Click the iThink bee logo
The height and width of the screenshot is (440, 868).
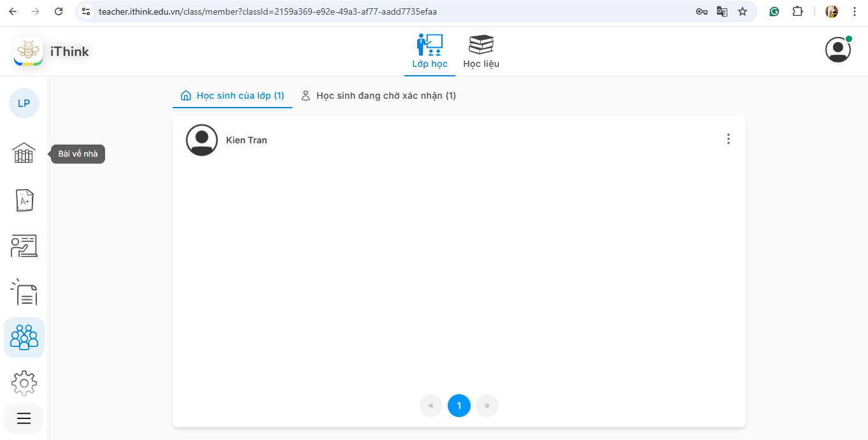pos(28,52)
